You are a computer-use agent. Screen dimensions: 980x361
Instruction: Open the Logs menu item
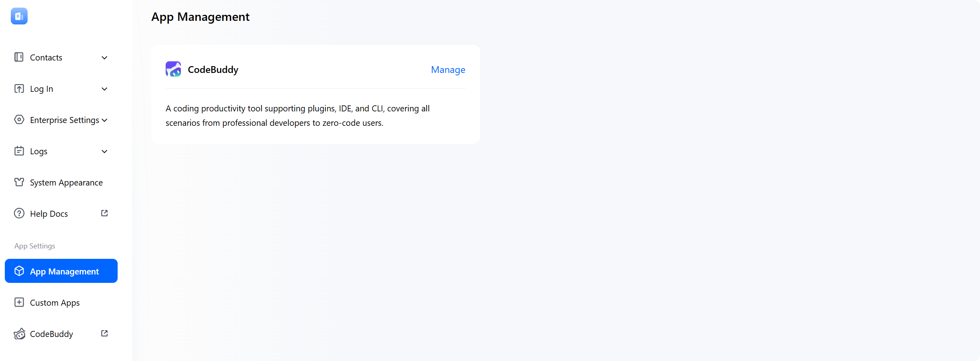[61, 151]
